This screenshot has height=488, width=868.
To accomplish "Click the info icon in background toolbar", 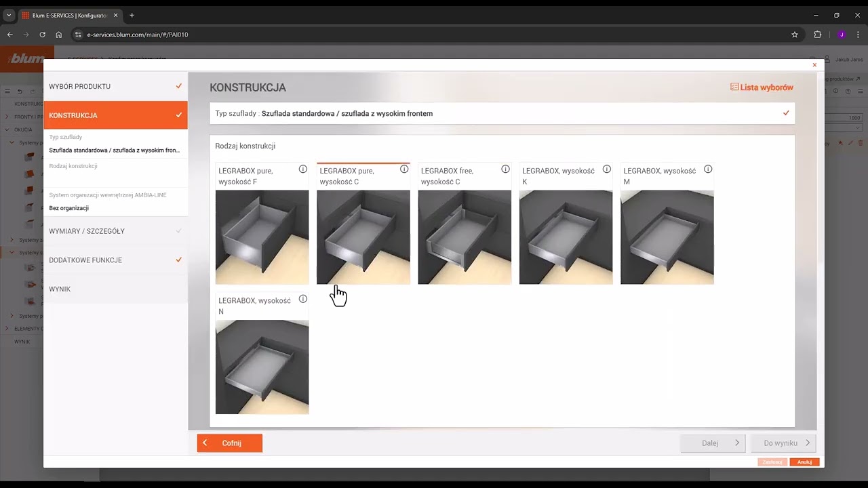I will 835,91.
